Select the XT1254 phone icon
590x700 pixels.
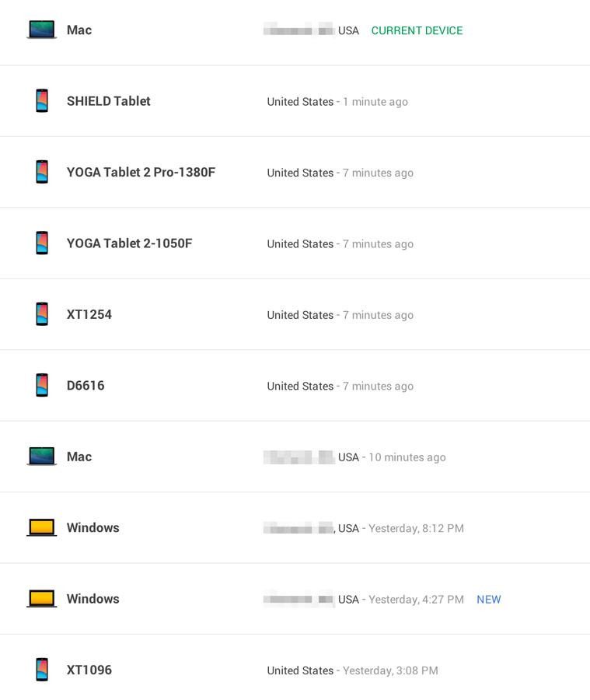coord(42,314)
